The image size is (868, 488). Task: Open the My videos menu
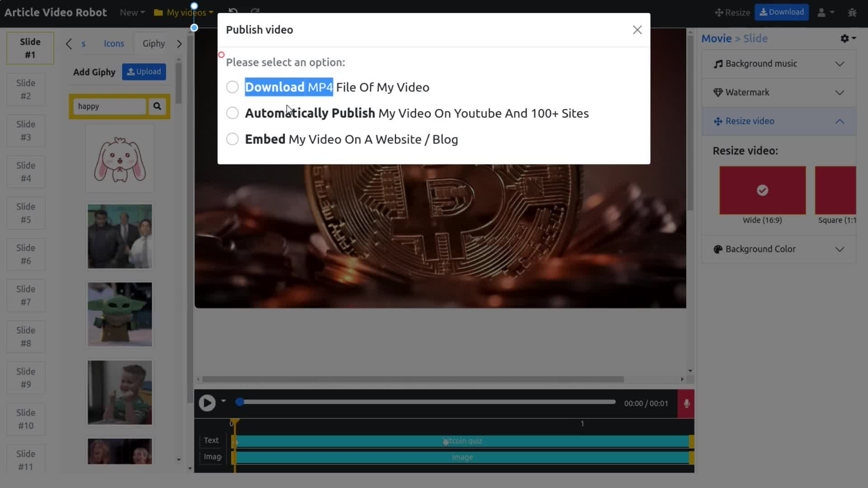click(x=185, y=12)
